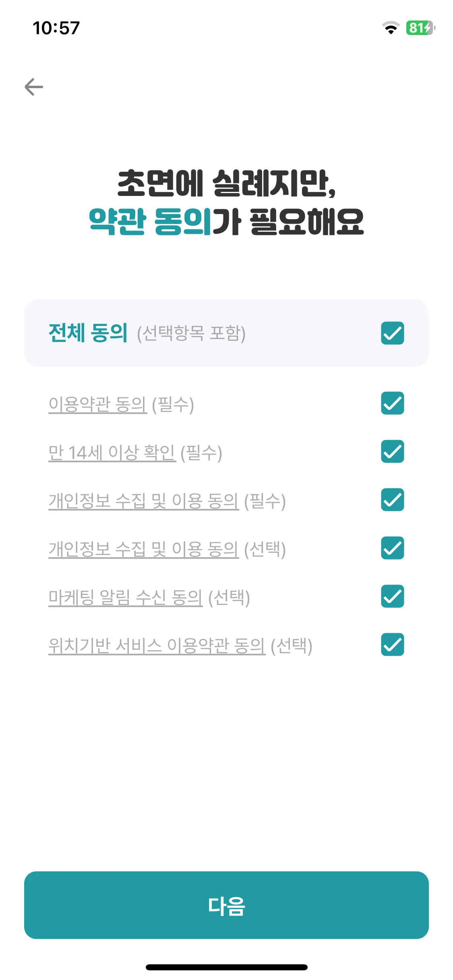View 개인정보 수집 및 이용 동의 (필수) link
This screenshot has height=980, width=453.
coord(144,501)
